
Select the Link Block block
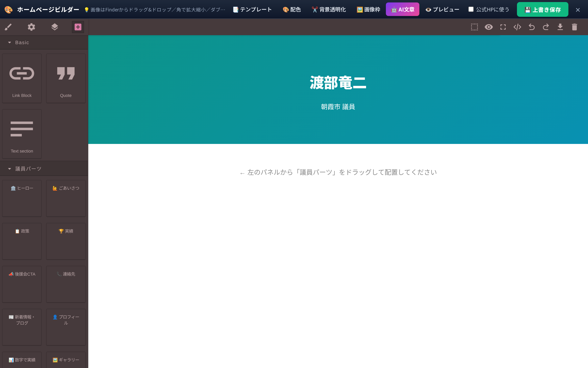[22, 78]
